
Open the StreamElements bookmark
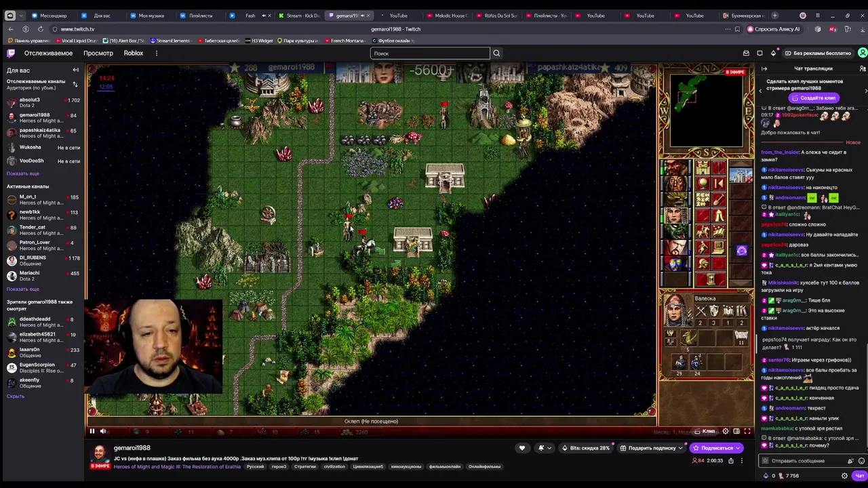tap(170, 41)
